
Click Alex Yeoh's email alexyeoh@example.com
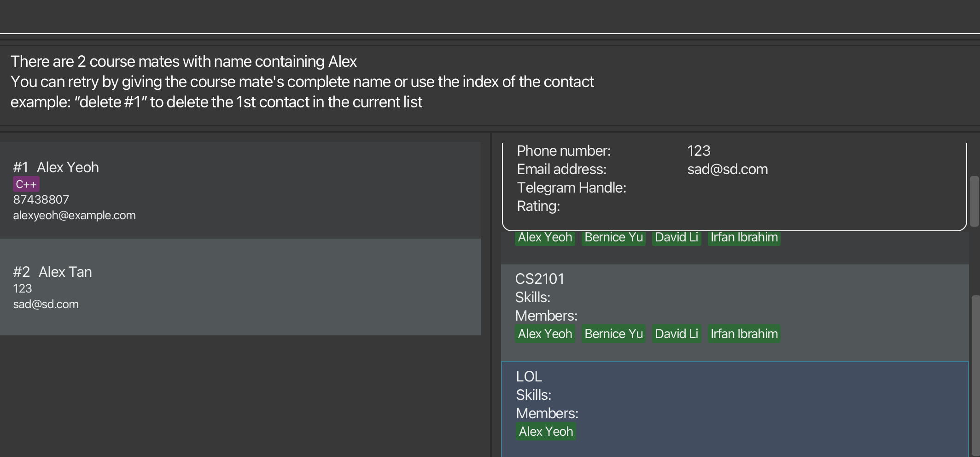pyautogui.click(x=74, y=216)
